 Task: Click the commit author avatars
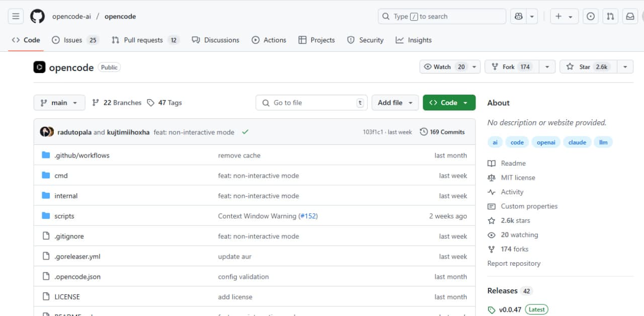47,132
